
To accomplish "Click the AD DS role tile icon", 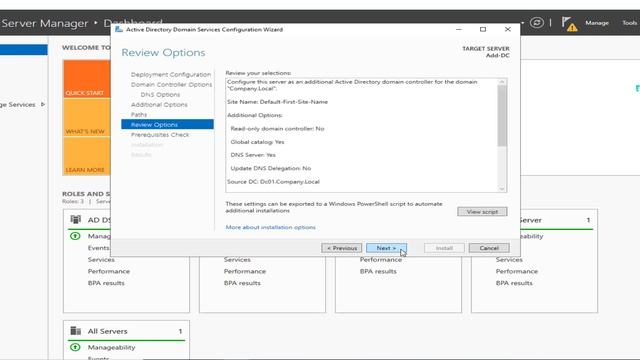I will 76,220.
